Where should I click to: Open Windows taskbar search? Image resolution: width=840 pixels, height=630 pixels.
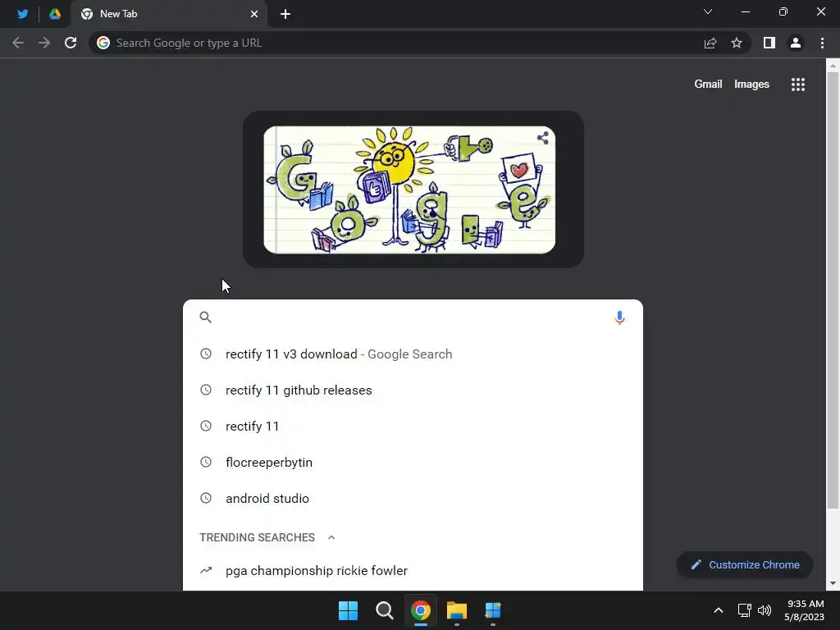point(385,610)
